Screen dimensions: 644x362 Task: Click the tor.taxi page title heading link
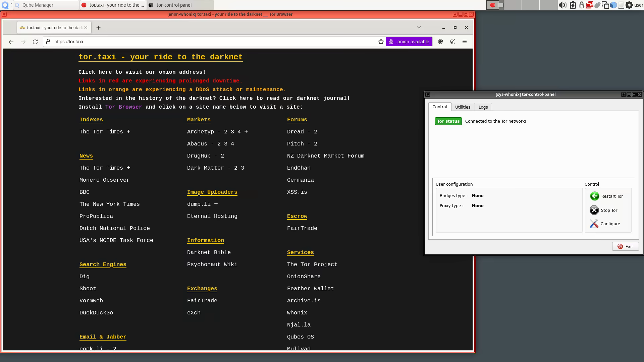(x=160, y=57)
